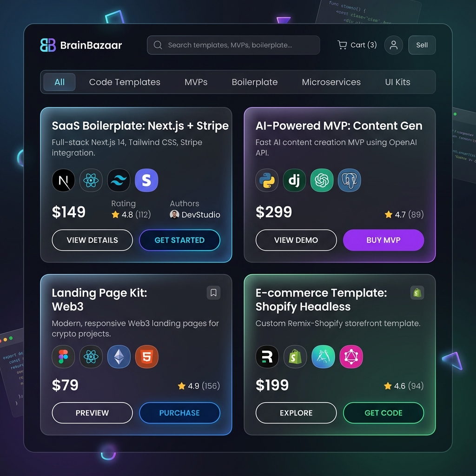Click the Sell button
This screenshot has height=476, width=476.
pos(422,45)
